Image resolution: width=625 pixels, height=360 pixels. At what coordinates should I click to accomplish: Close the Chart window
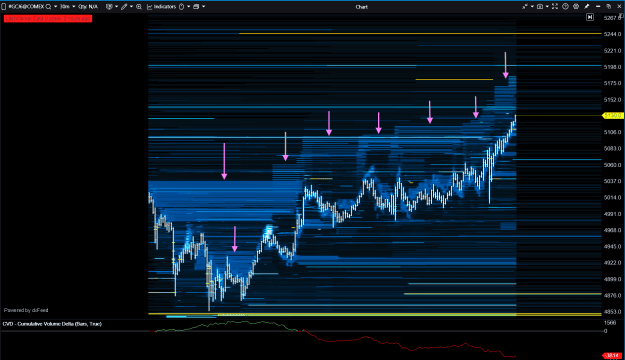click(x=619, y=6)
